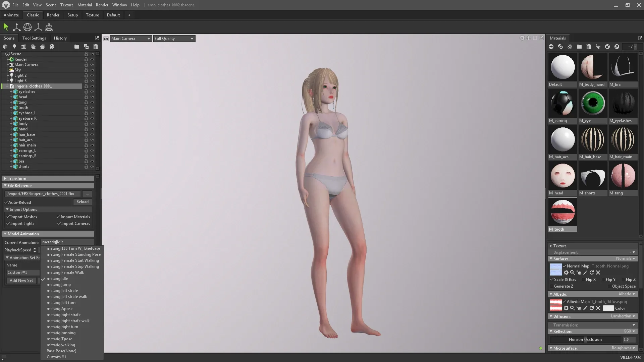Select the Bone manipulation tool
The image size is (644, 362).
pyautogui.click(x=38, y=27)
